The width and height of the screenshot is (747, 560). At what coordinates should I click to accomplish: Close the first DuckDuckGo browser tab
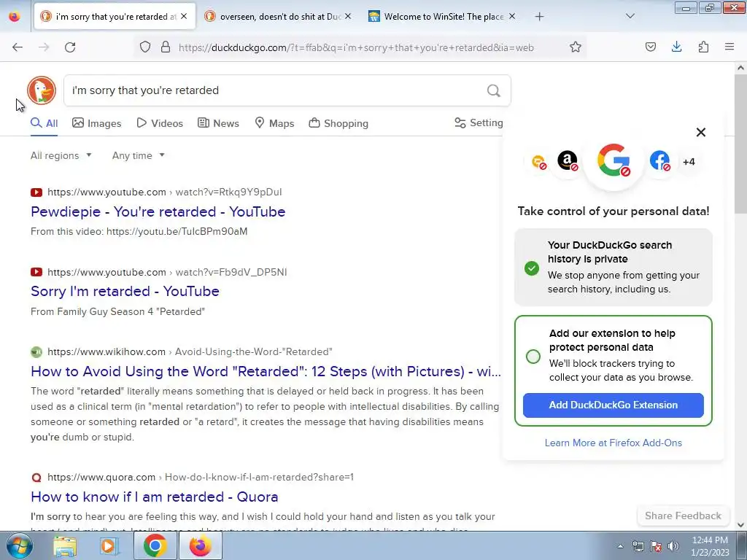click(x=184, y=16)
